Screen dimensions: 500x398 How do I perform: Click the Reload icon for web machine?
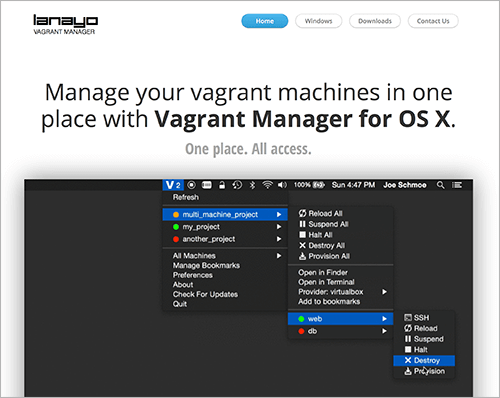coord(408,328)
